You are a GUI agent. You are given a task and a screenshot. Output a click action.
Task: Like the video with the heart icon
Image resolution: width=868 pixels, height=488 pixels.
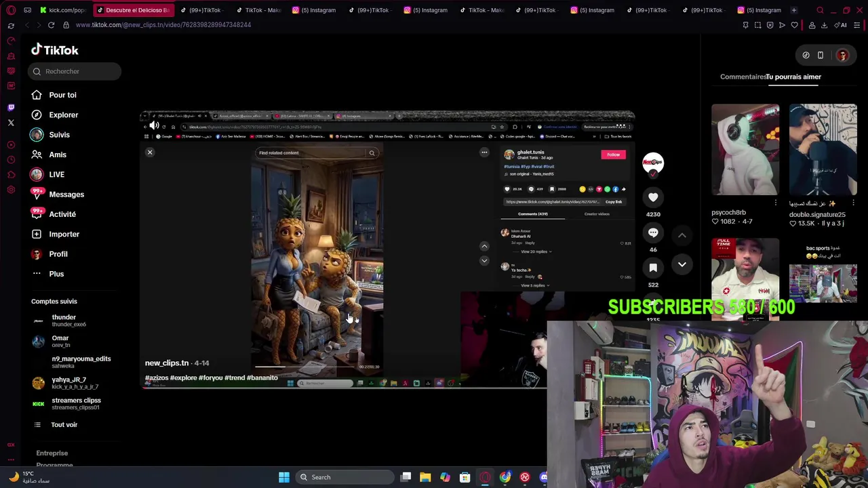click(653, 197)
